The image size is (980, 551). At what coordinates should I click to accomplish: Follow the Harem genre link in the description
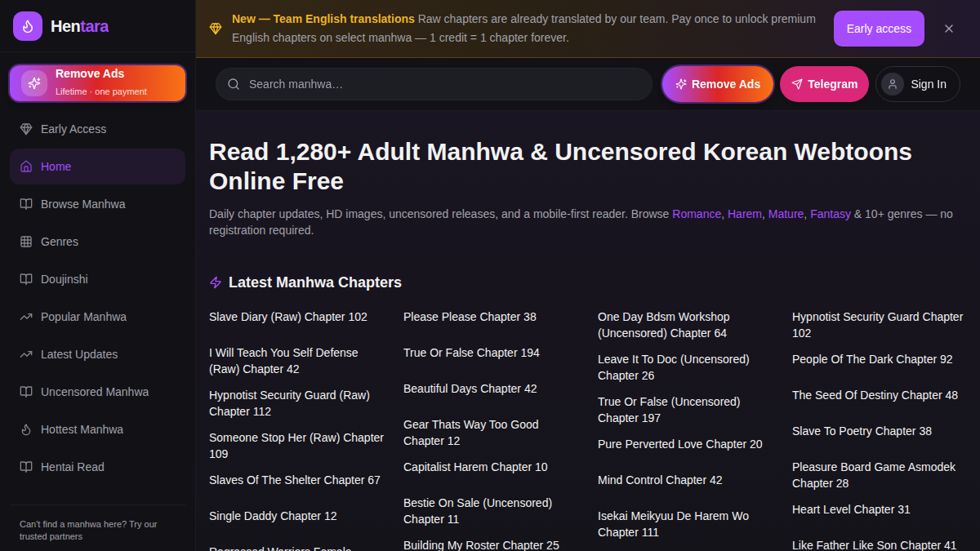745,214
